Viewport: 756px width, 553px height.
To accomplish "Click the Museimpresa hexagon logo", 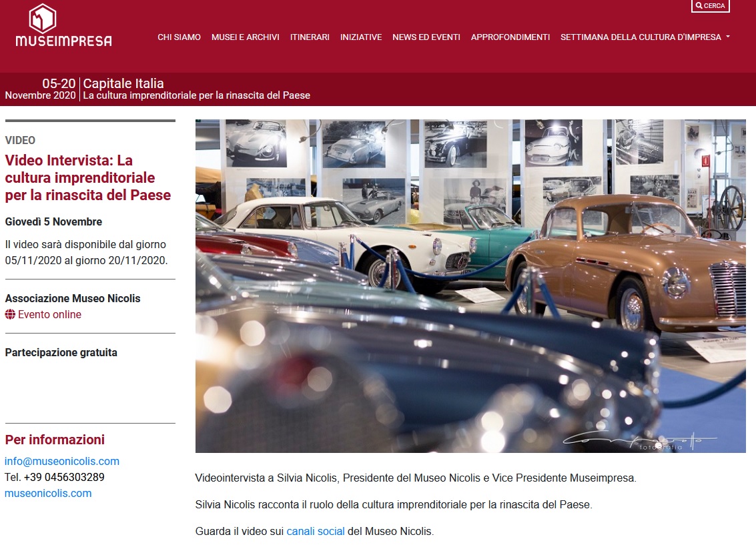I will click(x=43, y=18).
